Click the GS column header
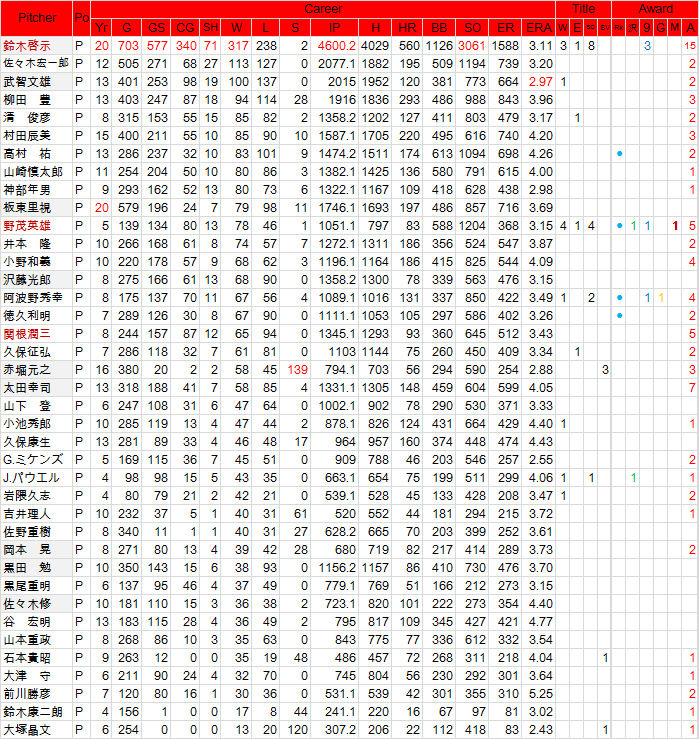The height and width of the screenshot is (739, 699). (x=156, y=28)
